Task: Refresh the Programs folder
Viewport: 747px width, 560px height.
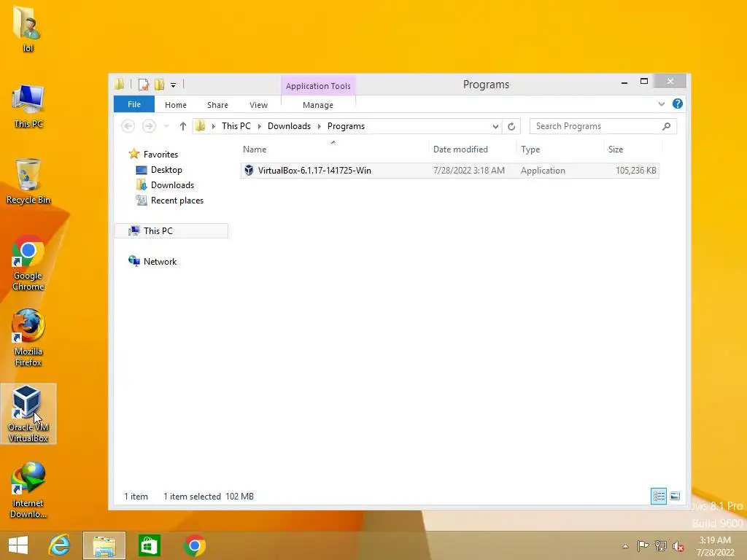Action: tap(511, 126)
